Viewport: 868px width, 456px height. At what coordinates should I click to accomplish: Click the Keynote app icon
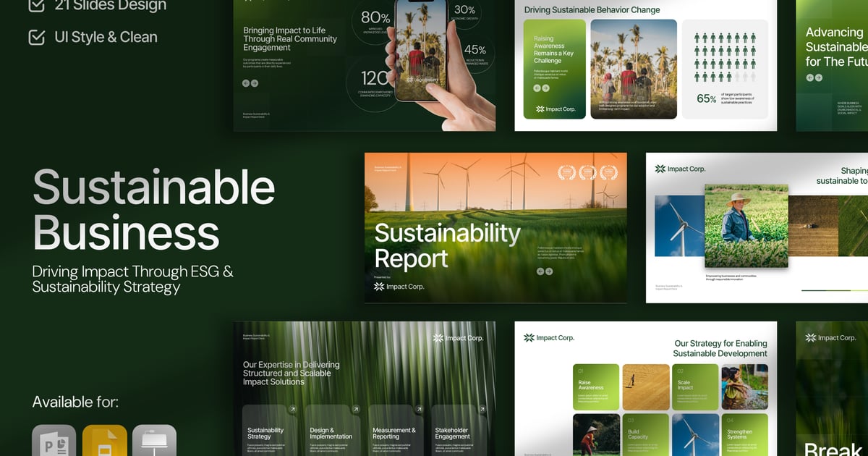tap(154, 441)
